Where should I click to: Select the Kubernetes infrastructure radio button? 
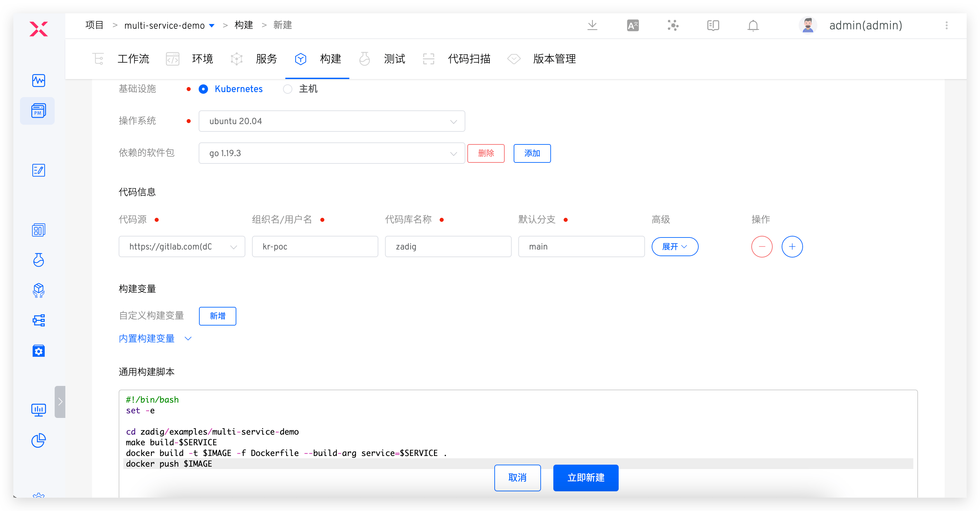click(x=204, y=89)
